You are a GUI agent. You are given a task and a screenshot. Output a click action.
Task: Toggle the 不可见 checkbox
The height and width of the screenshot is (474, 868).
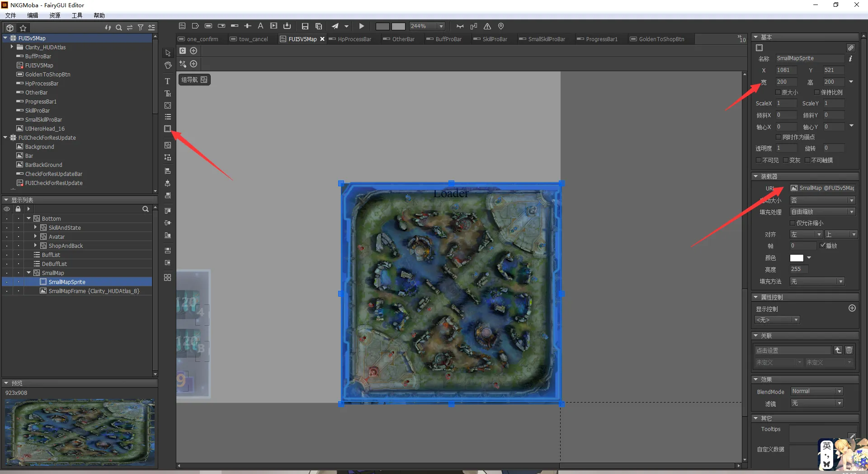point(759,160)
